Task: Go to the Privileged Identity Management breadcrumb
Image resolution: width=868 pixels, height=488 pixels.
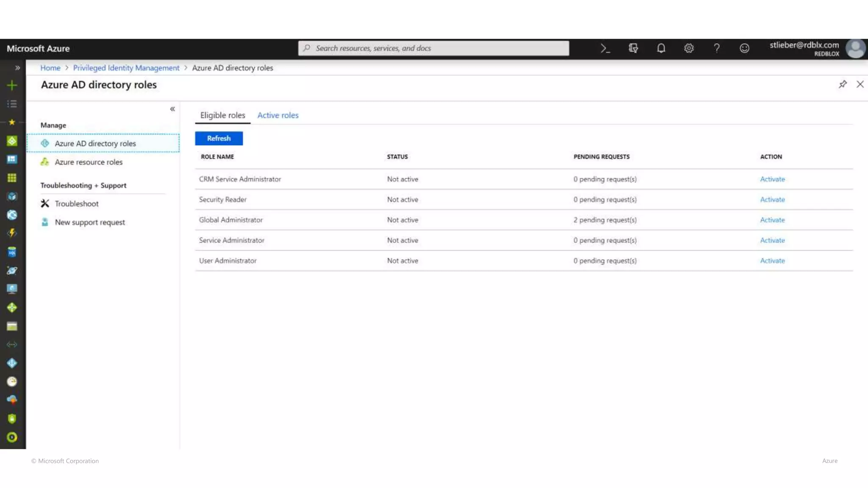Action: (x=126, y=68)
